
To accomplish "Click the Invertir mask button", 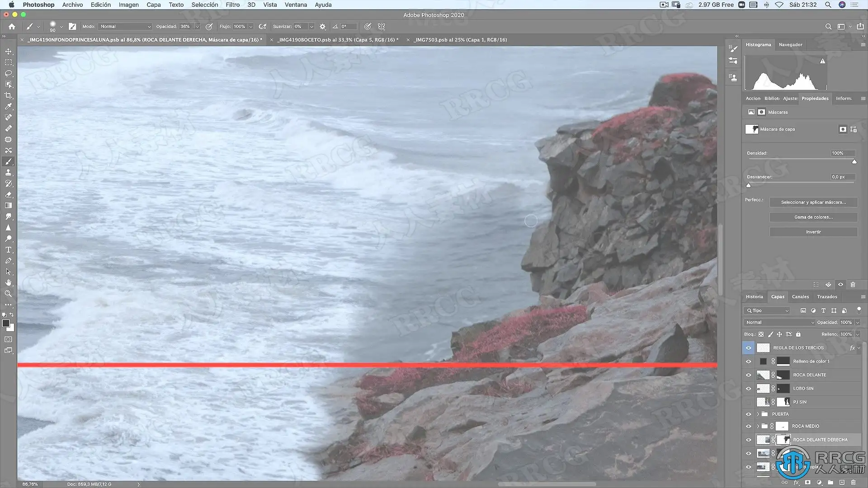I will 813,232.
